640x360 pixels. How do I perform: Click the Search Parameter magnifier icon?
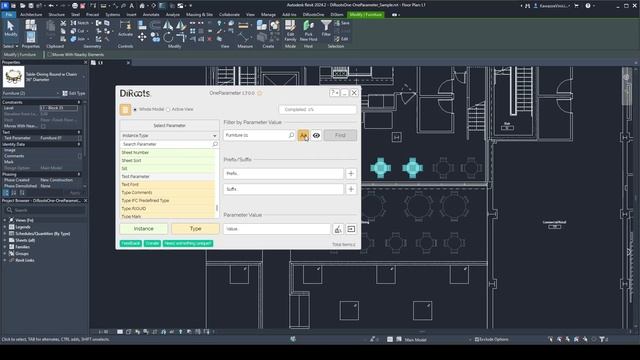(x=215, y=144)
